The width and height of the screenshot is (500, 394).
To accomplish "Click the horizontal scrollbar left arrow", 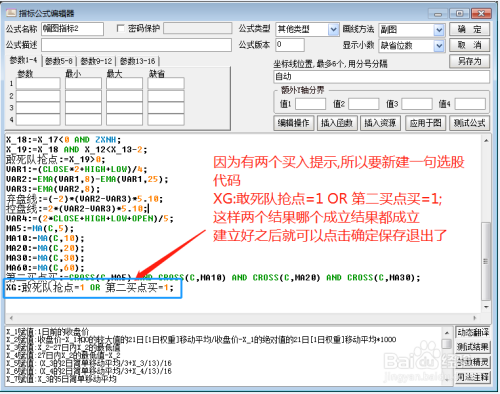I will click(x=11, y=318).
